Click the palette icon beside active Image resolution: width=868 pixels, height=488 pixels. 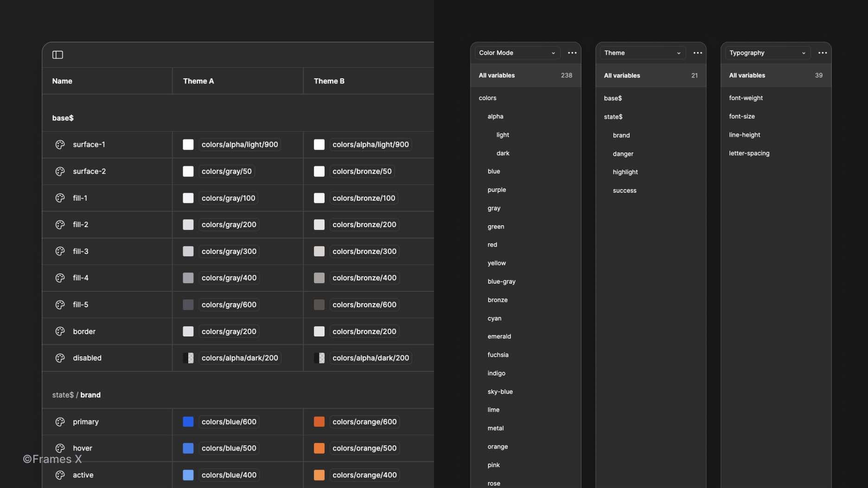tap(60, 475)
